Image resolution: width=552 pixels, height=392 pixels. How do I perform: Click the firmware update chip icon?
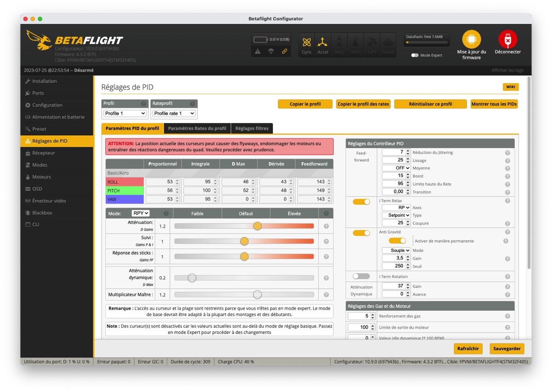tap(471, 40)
